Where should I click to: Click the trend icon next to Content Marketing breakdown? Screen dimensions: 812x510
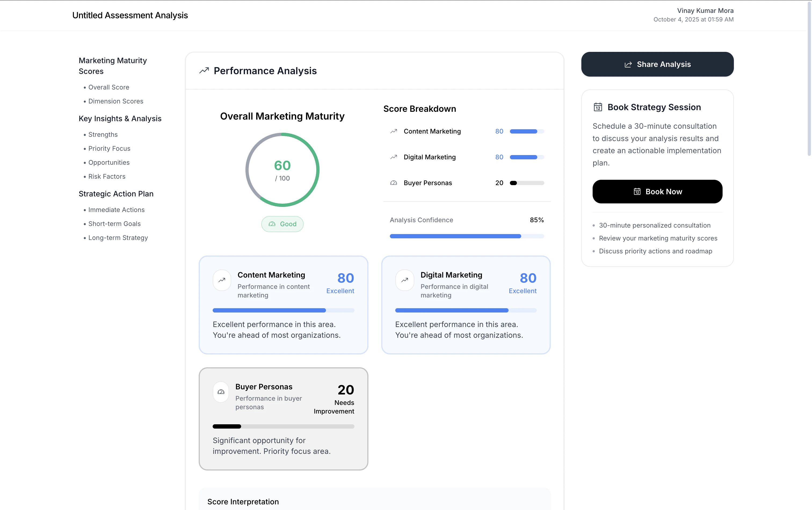(393, 131)
